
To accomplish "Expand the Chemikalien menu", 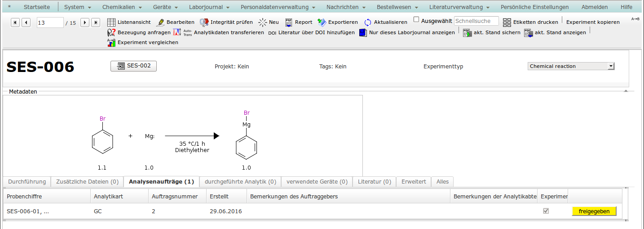I will point(122,7).
